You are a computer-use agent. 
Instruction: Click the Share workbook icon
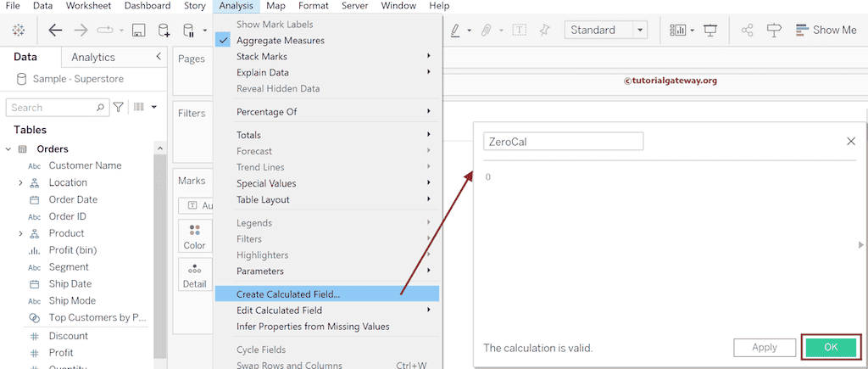(747, 31)
